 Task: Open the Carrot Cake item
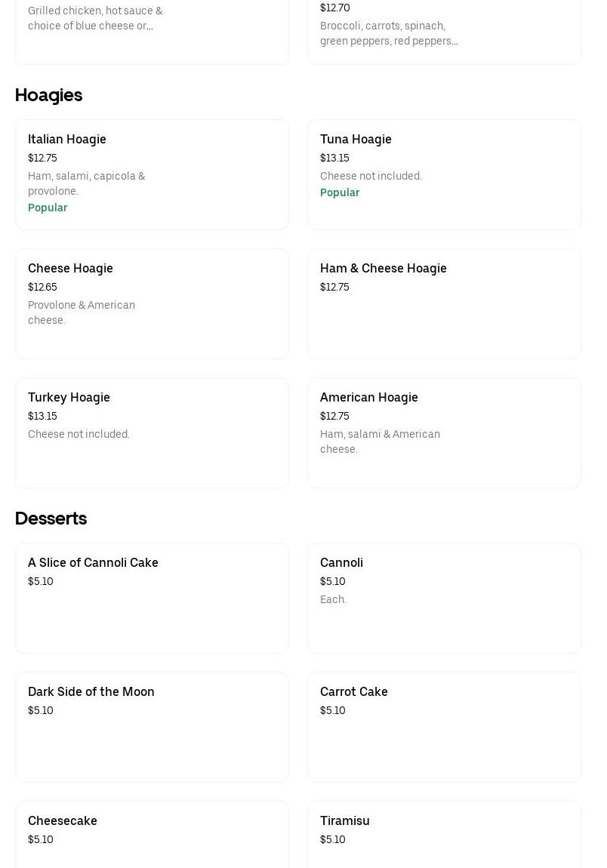444,727
